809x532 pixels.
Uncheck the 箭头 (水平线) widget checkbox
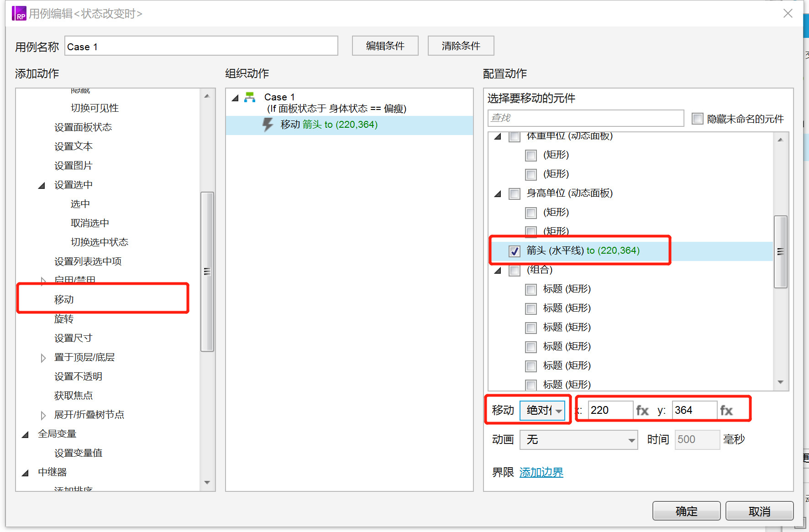click(x=515, y=251)
